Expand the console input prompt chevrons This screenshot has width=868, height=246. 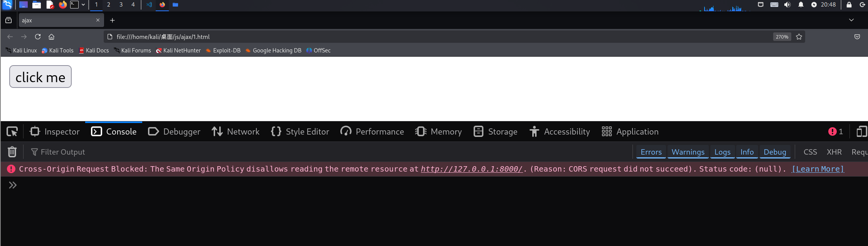pos(13,185)
